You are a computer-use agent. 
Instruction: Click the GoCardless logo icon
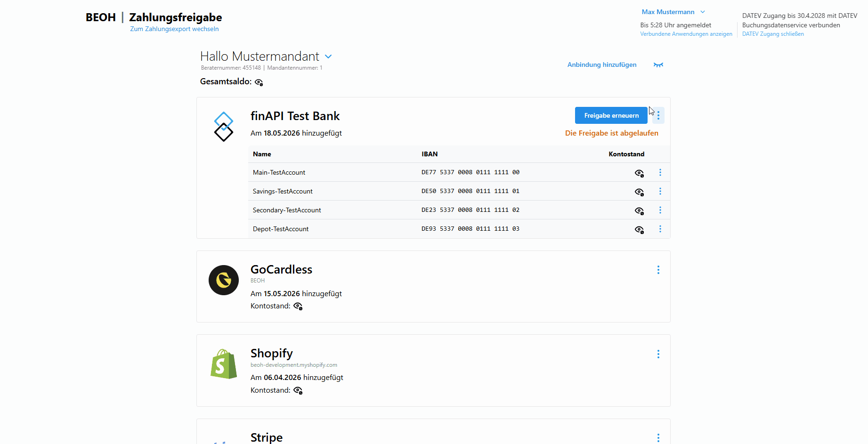point(224,280)
